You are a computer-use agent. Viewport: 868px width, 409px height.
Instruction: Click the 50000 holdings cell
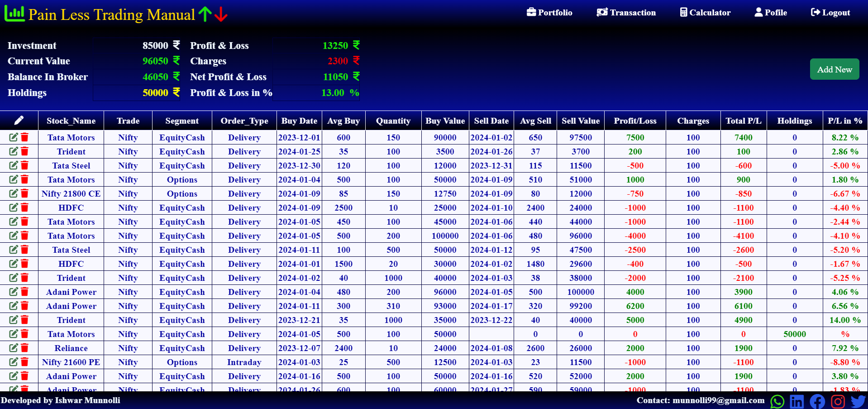pos(795,334)
